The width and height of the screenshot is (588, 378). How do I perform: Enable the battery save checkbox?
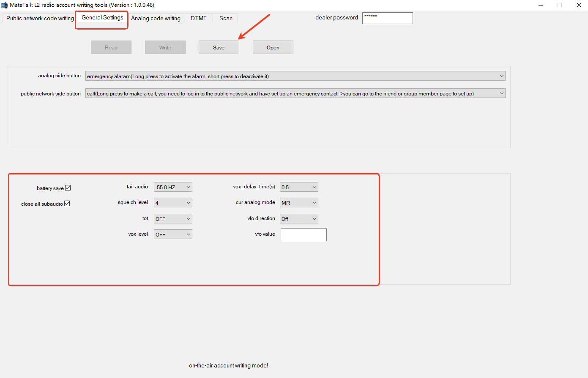pos(68,188)
